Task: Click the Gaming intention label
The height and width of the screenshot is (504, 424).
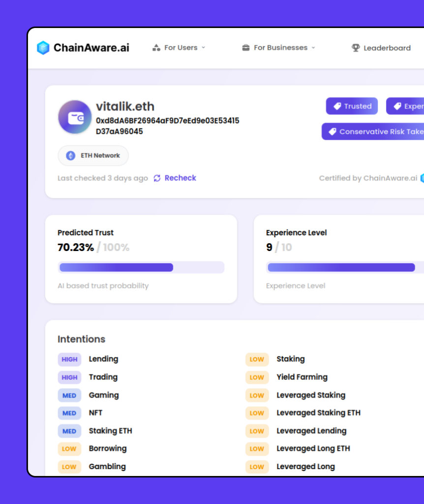Action: 104,395
